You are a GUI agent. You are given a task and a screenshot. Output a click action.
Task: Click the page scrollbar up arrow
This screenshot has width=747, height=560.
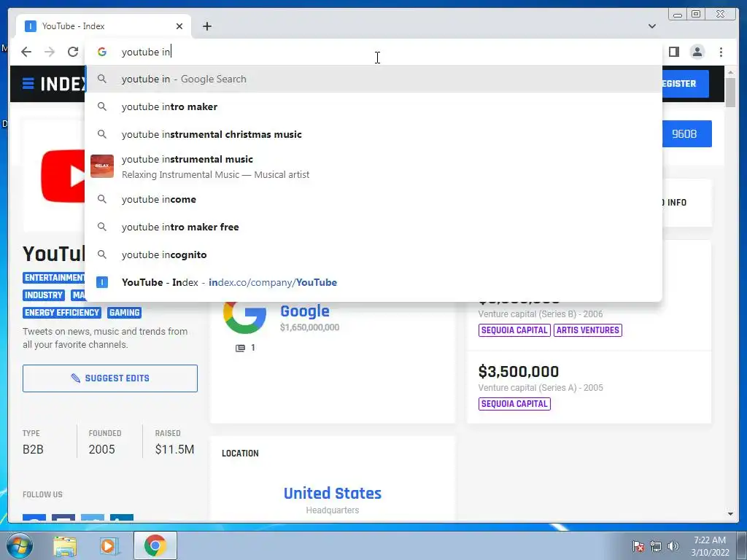(730, 72)
